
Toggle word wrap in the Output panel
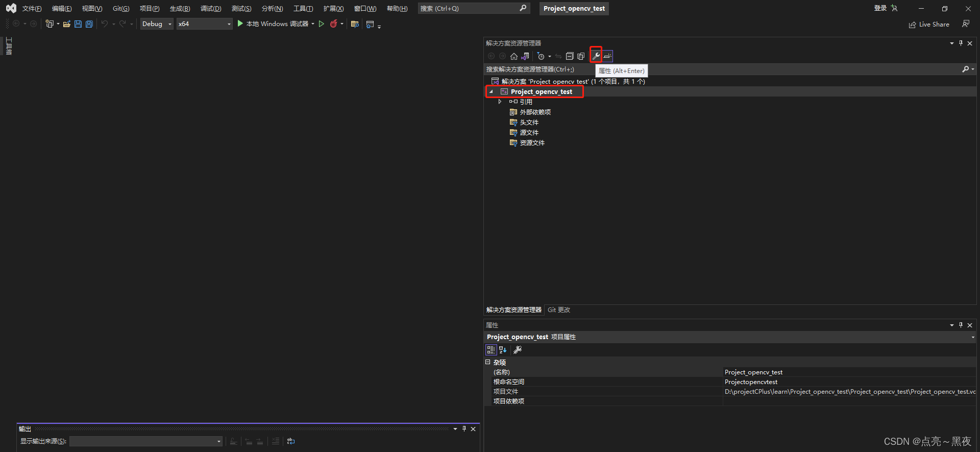[x=291, y=441]
